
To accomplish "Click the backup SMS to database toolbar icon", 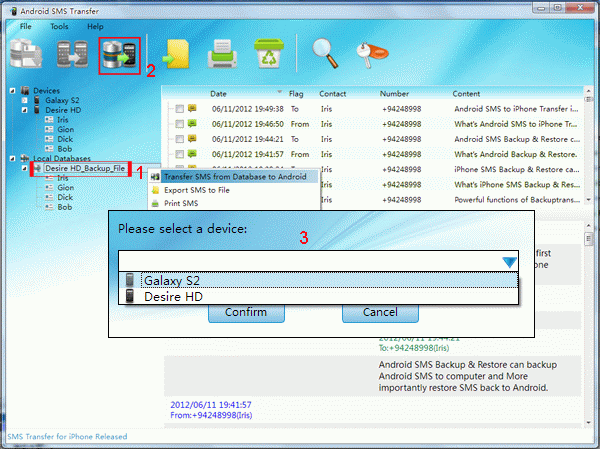I will pos(26,54).
